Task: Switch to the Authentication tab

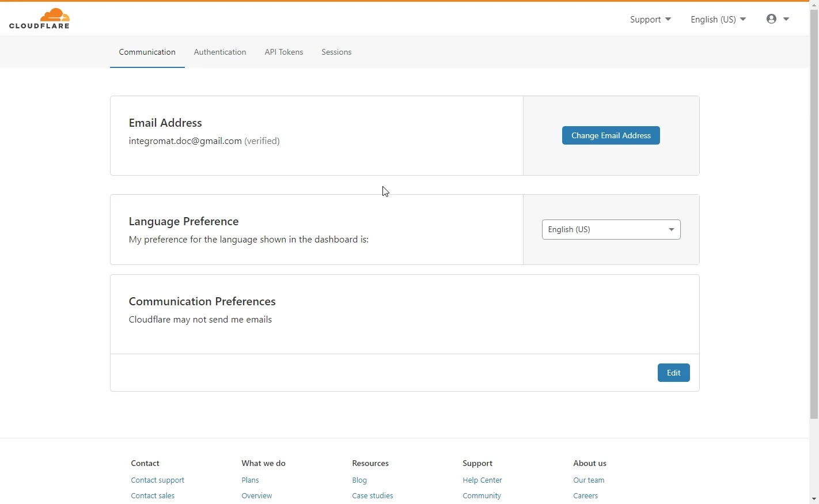Action: (x=220, y=52)
